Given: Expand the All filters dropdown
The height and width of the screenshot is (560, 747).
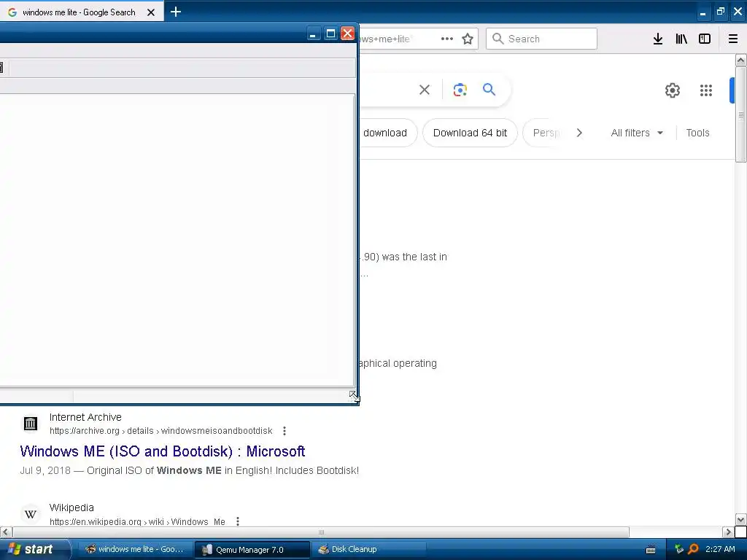Looking at the screenshot, I should (x=637, y=133).
